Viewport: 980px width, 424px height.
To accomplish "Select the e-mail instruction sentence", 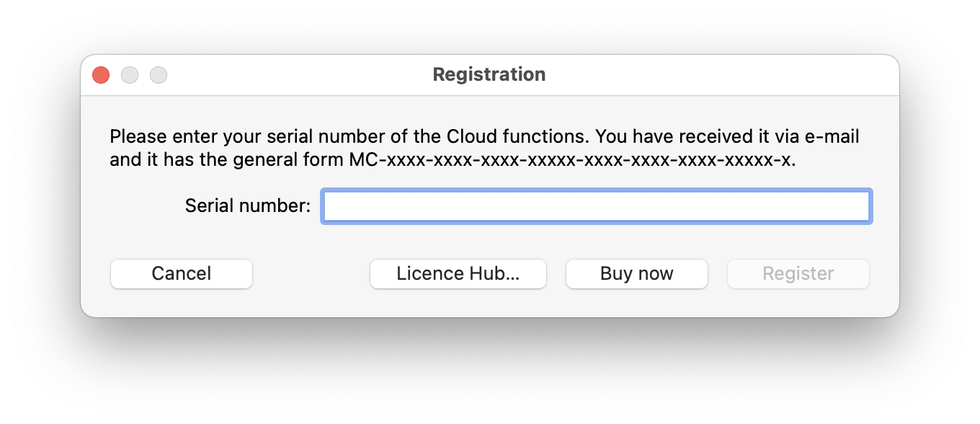I will 484,136.
